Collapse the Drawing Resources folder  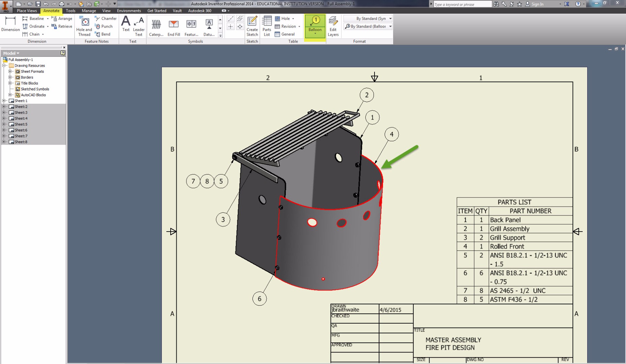coord(4,65)
